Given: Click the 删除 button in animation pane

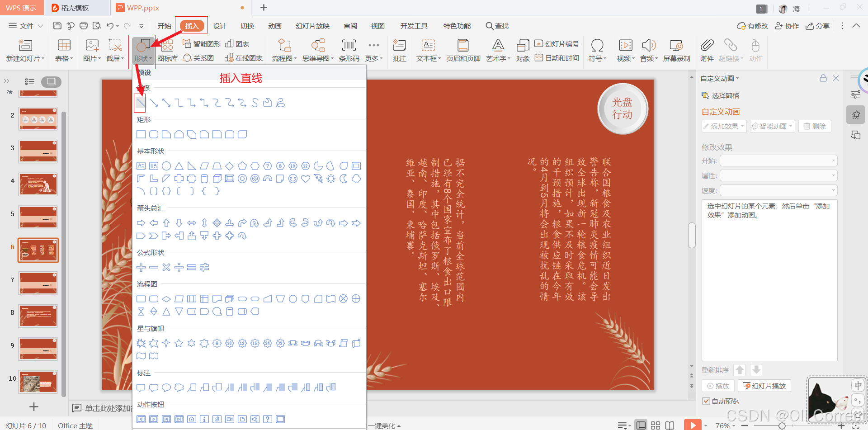Looking at the screenshot, I should pos(815,126).
